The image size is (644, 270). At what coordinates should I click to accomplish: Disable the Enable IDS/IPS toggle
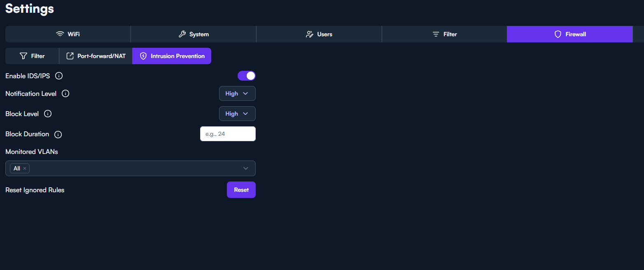(246, 76)
